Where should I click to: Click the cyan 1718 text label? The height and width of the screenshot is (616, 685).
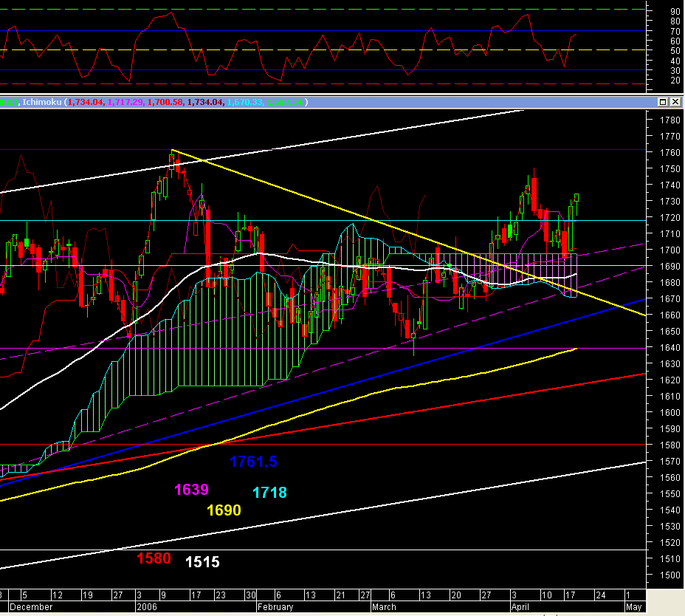(x=269, y=493)
